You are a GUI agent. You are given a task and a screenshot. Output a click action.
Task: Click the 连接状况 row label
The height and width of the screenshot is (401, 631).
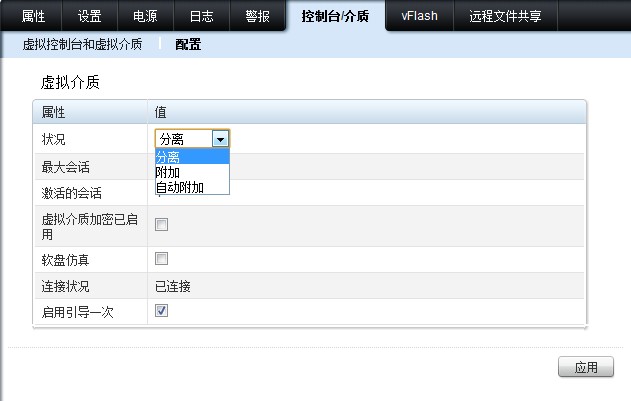point(66,286)
